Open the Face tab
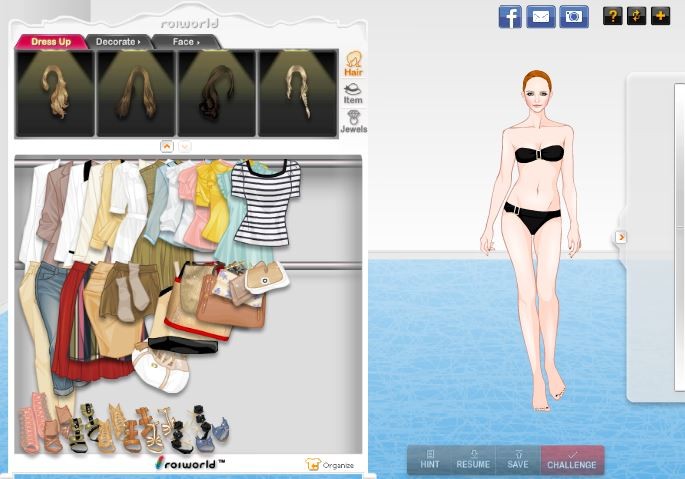 click(x=185, y=42)
